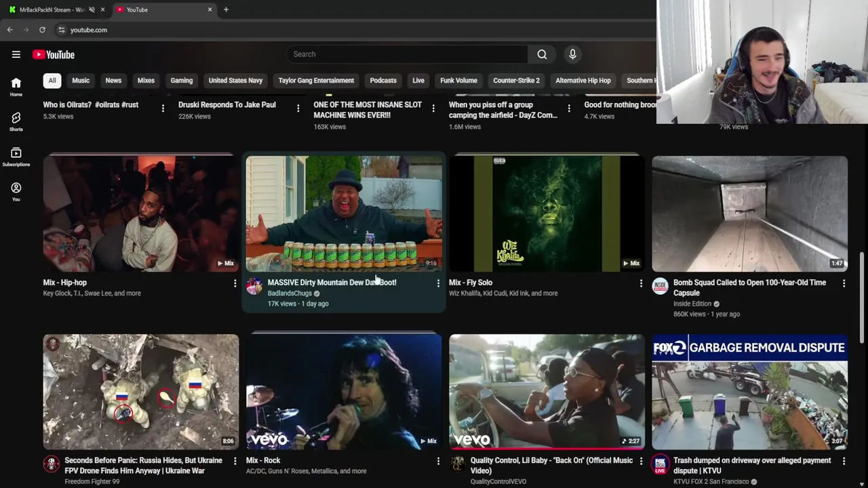This screenshot has height=488, width=868.
Task: Open options for MASSIVE Dirty Mountain Dew video
Action: click(x=438, y=283)
